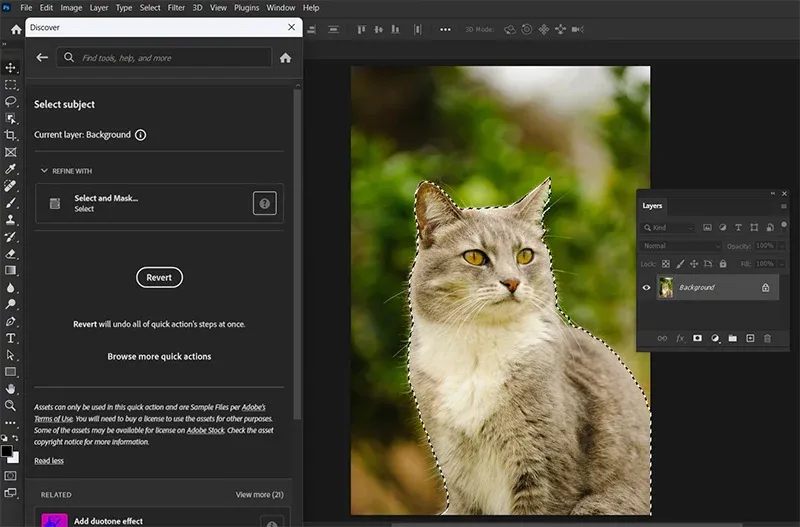Collapse the REFINE WITH section

pos(44,171)
